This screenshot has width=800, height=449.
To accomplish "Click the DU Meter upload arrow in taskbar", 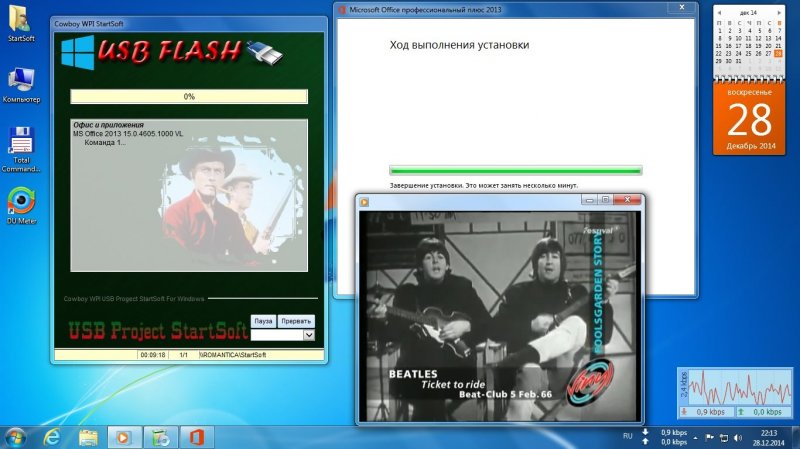I will (645, 442).
